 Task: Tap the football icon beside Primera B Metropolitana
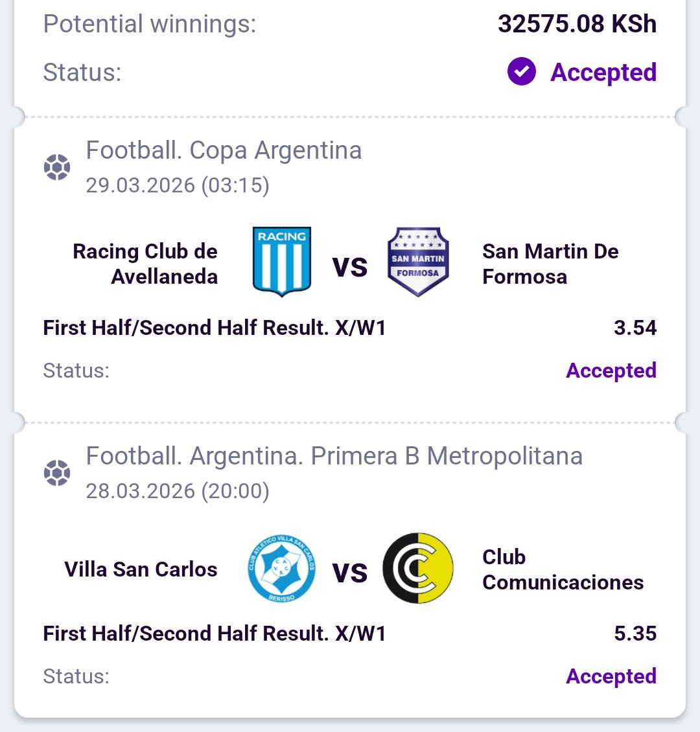point(56,474)
